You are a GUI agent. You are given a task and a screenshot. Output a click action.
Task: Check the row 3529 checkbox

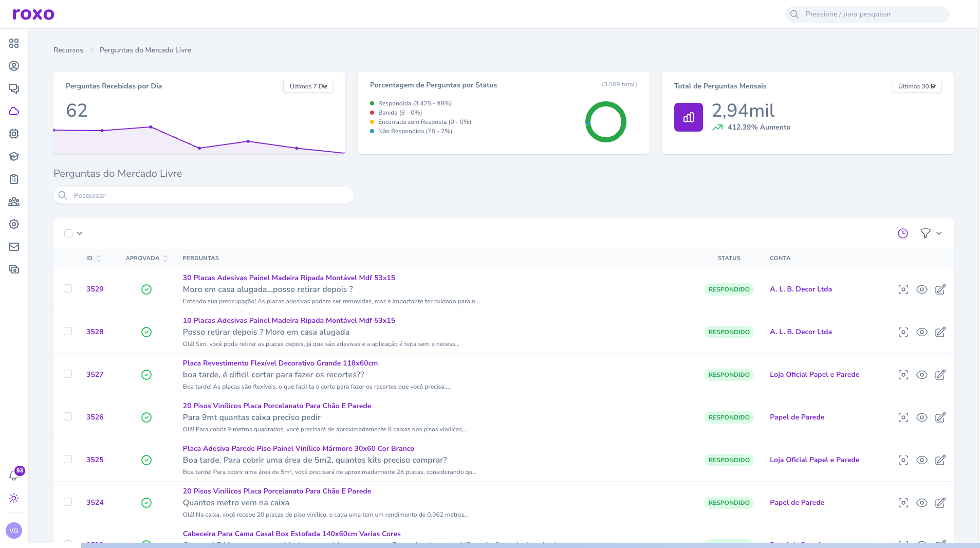click(x=68, y=288)
